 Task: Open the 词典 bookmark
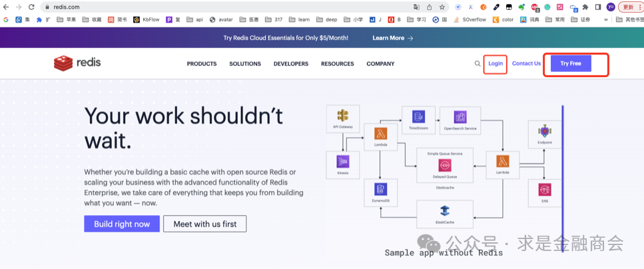(x=529, y=19)
